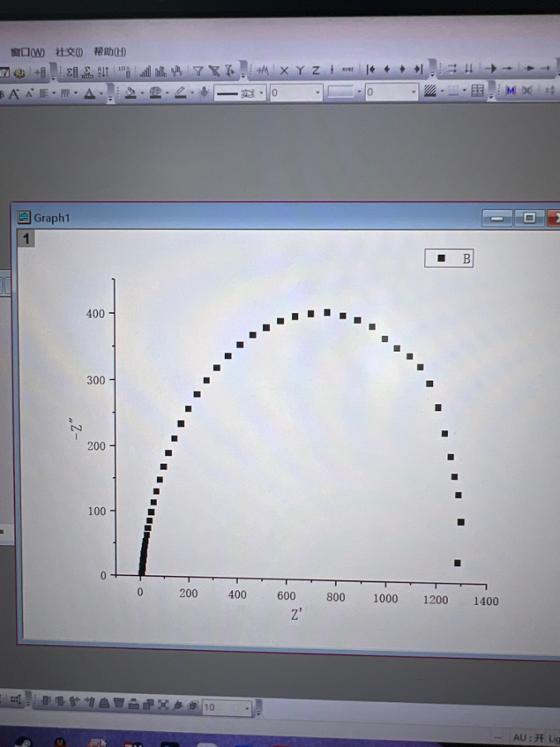Expand the fill pattern dropdown
Viewport: 560px width, 747px height.
coord(443,91)
